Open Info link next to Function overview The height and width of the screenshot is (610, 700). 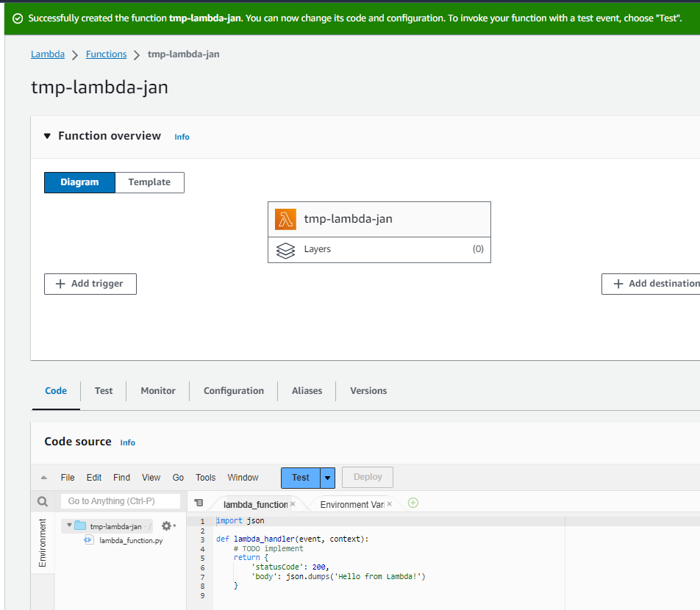pyautogui.click(x=182, y=137)
